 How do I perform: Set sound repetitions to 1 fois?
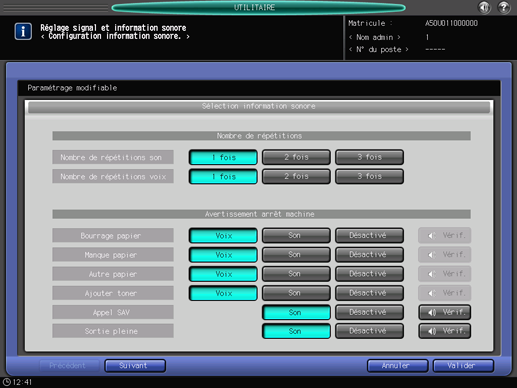(x=223, y=157)
